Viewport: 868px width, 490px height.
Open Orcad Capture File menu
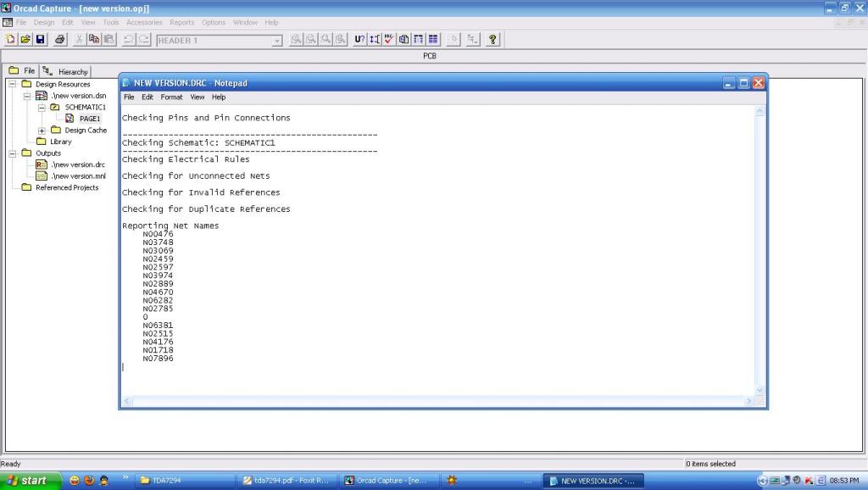point(21,22)
